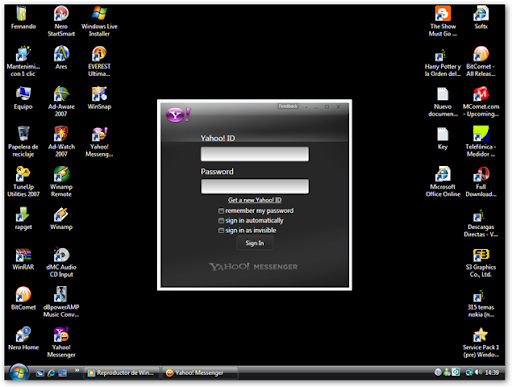The width and height of the screenshot is (512, 387).
Task: Close the Yahoo! Messenger login window
Action: (338, 107)
